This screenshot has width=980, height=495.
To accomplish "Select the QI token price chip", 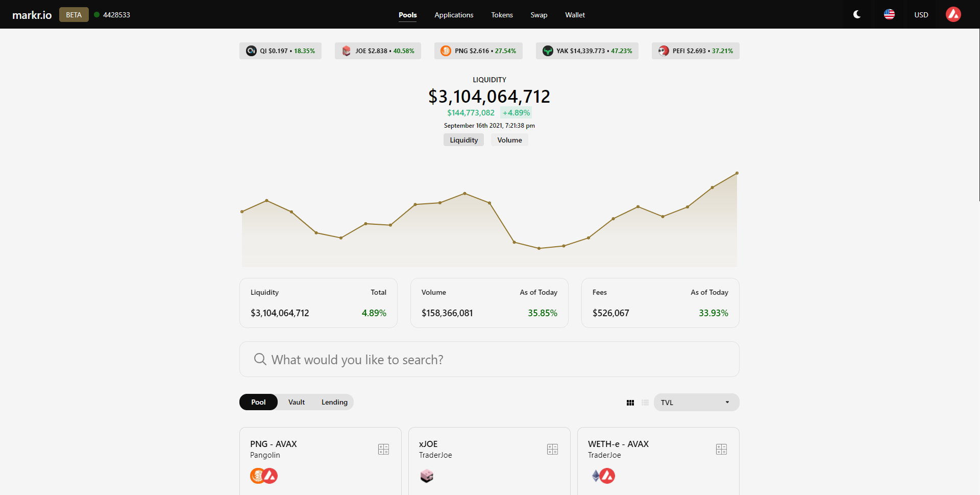I will coord(280,51).
